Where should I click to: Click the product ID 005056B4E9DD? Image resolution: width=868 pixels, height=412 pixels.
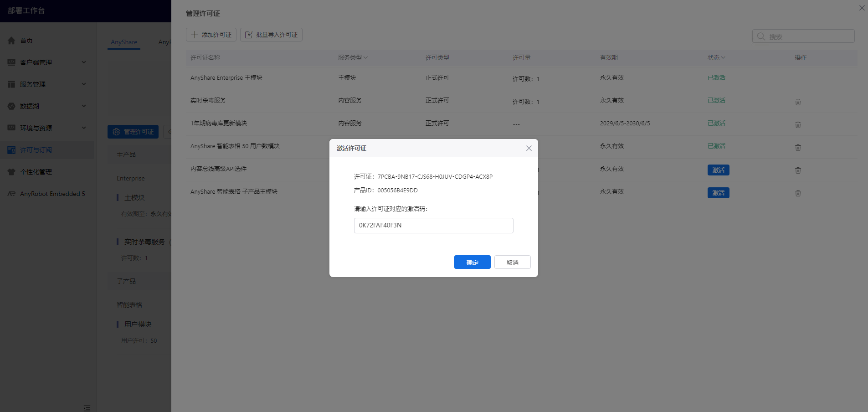397,190
